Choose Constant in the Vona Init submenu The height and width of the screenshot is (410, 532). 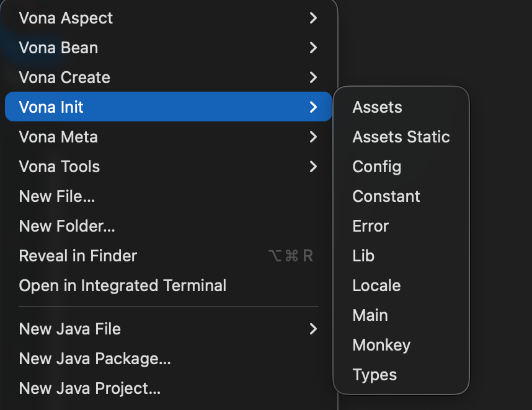coord(386,196)
